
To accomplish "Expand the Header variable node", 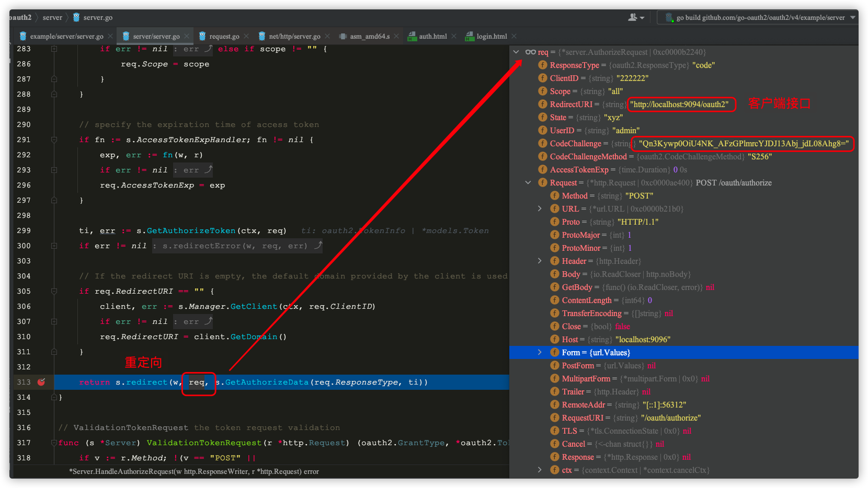I will coord(540,261).
